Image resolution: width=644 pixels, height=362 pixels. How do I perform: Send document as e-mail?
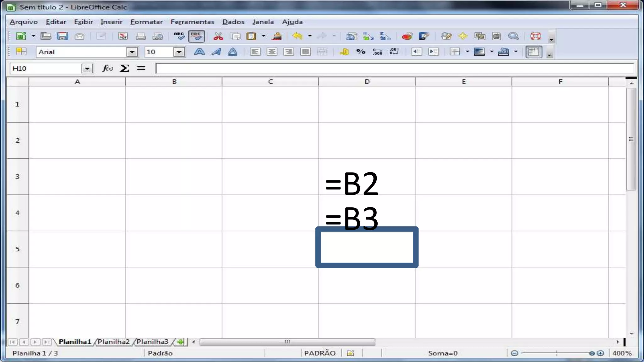coord(80,36)
